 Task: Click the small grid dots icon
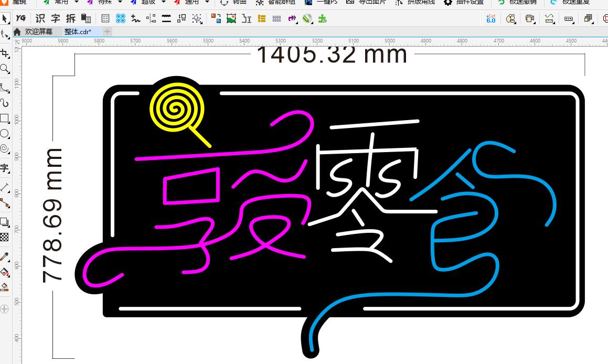coord(277,18)
